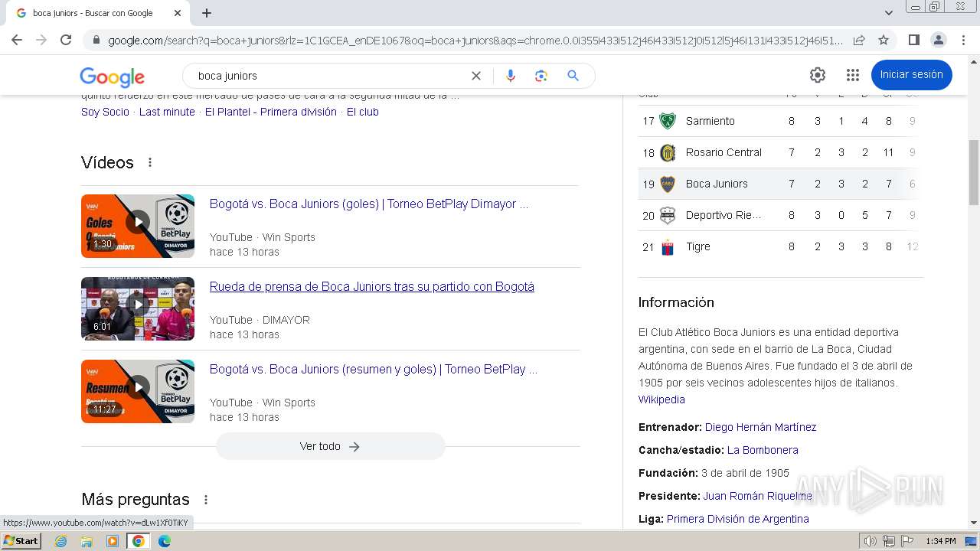Click Rosario Central team crest
The width and height of the screenshot is (980, 551).
[668, 152]
